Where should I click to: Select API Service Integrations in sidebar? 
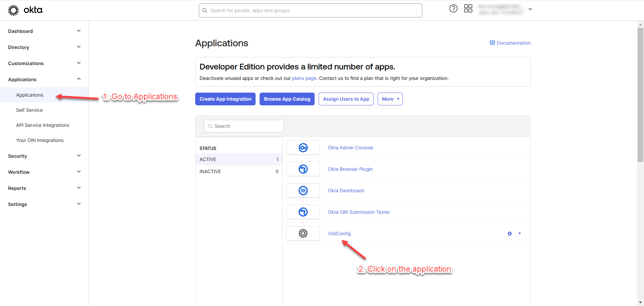(43, 125)
